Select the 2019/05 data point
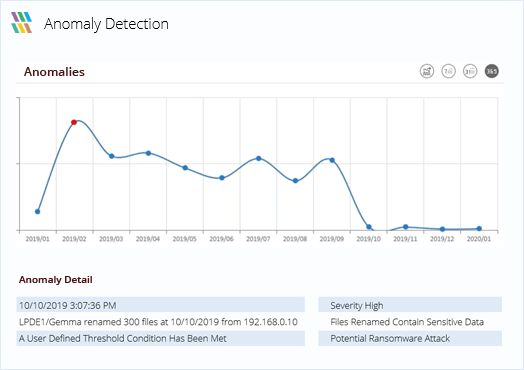 click(185, 168)
